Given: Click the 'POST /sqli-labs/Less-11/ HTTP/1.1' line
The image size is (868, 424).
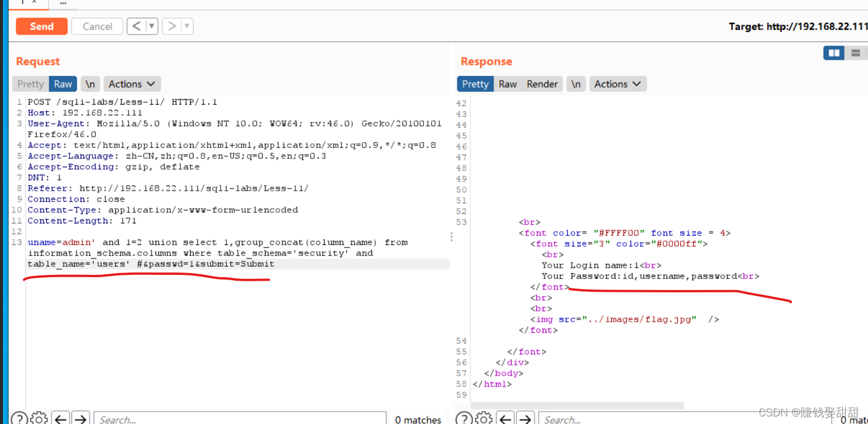Looking at the screenshot, I should tap(122, 102).
